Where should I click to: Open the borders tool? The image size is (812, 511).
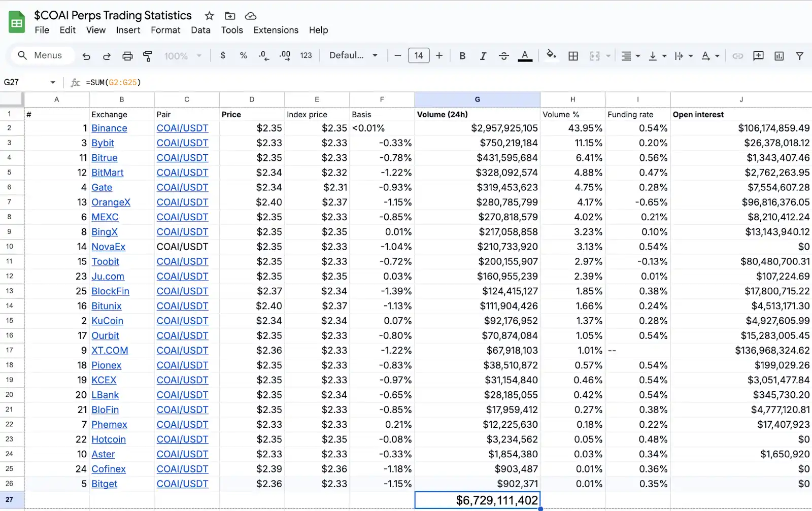pos(573,56)
